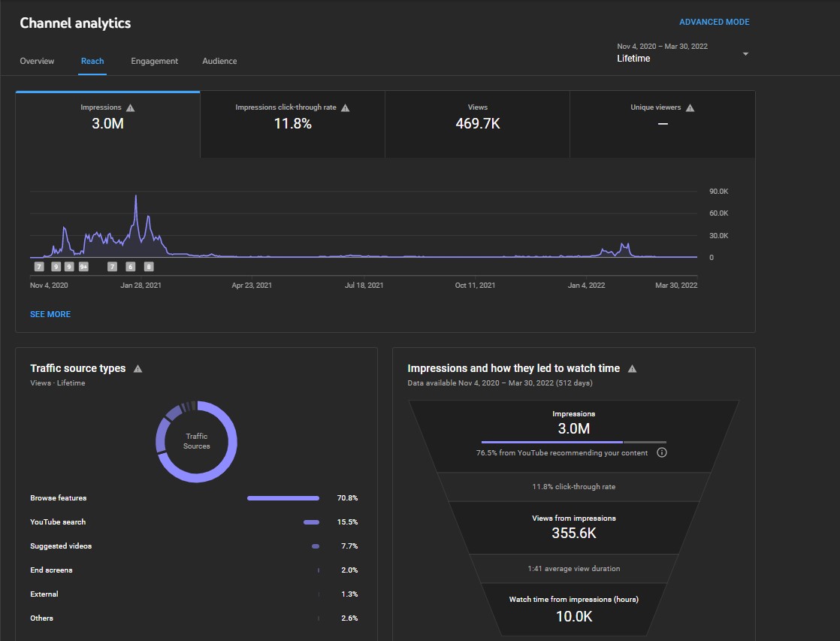Click the warning triangle beside Impressions
The image size is (840, 641).
point(130,107)
